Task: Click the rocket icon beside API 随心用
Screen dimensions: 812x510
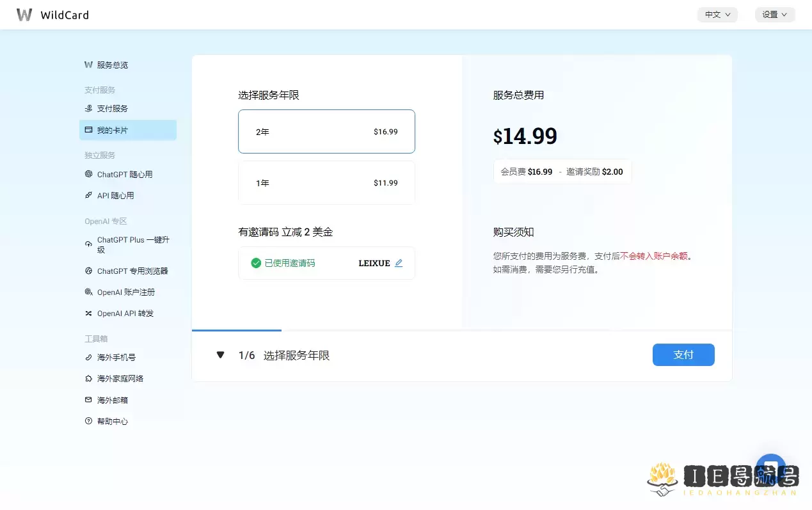Action: click(89, 195)
